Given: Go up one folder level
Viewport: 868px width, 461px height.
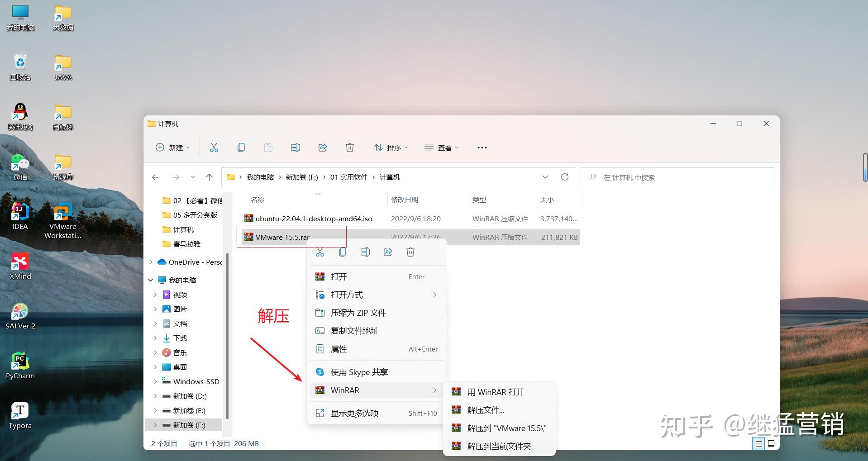Looking at the screenshot, I should 209,177.
